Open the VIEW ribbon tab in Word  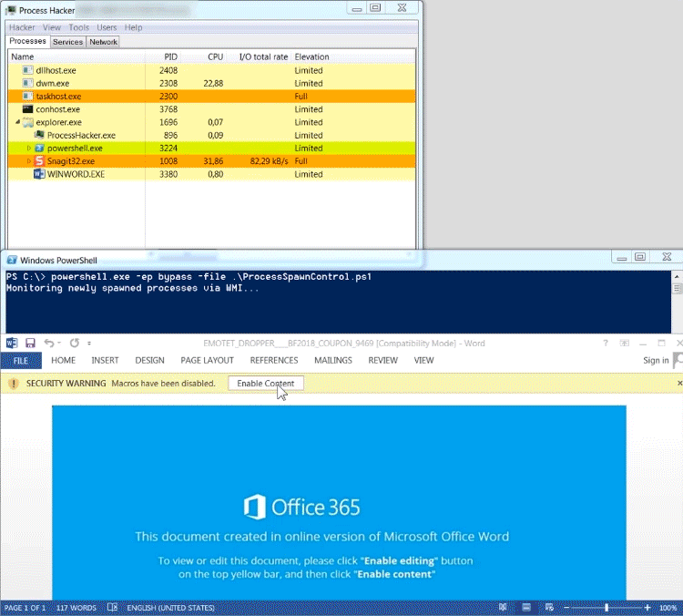tap(423, 361)
